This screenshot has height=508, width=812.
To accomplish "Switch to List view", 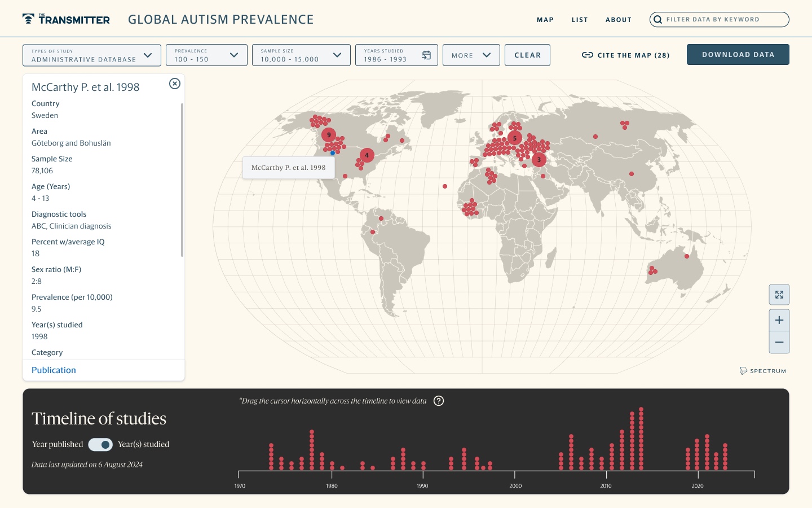I will 580,20.
